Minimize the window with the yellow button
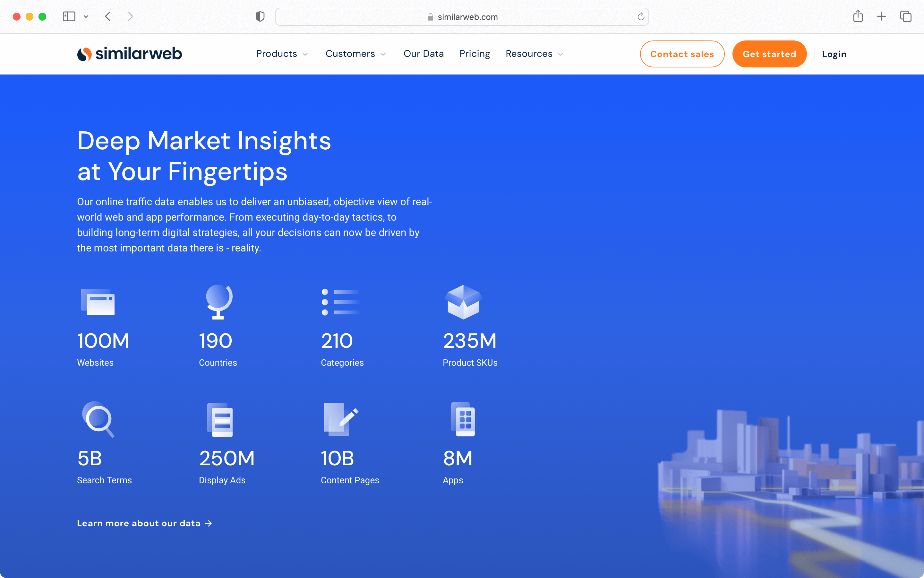The image size is (924, 578). 30,16
